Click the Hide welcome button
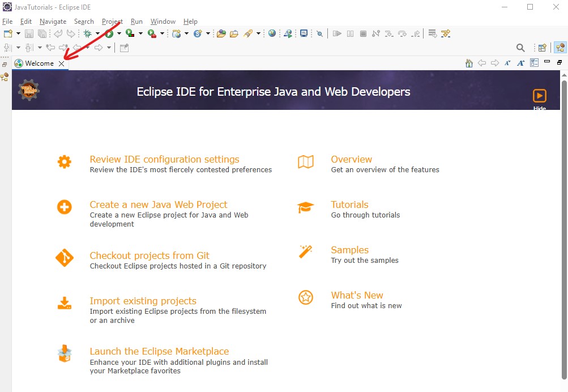The width and height of the screenshot is (568, 392). tap(539, 99)
